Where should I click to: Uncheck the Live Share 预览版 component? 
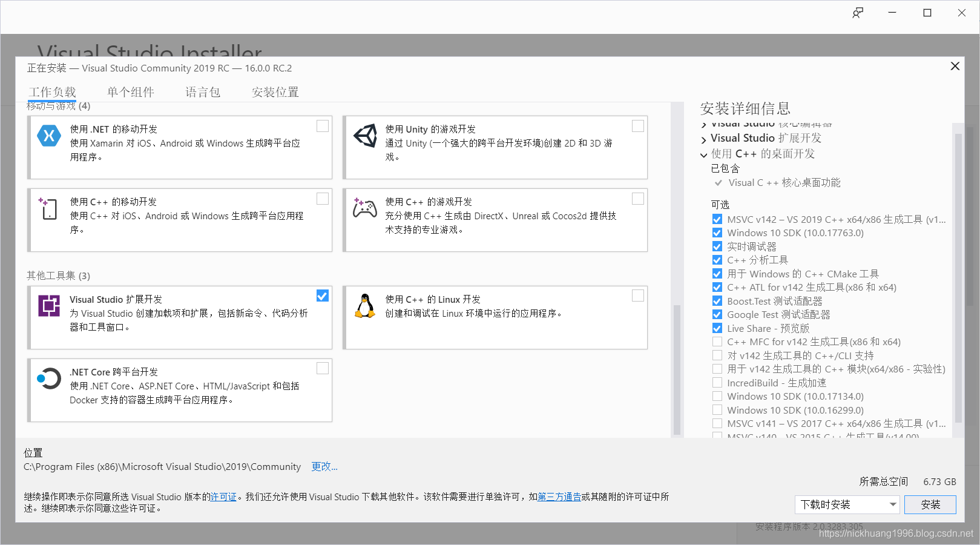[x=717, y=328]
